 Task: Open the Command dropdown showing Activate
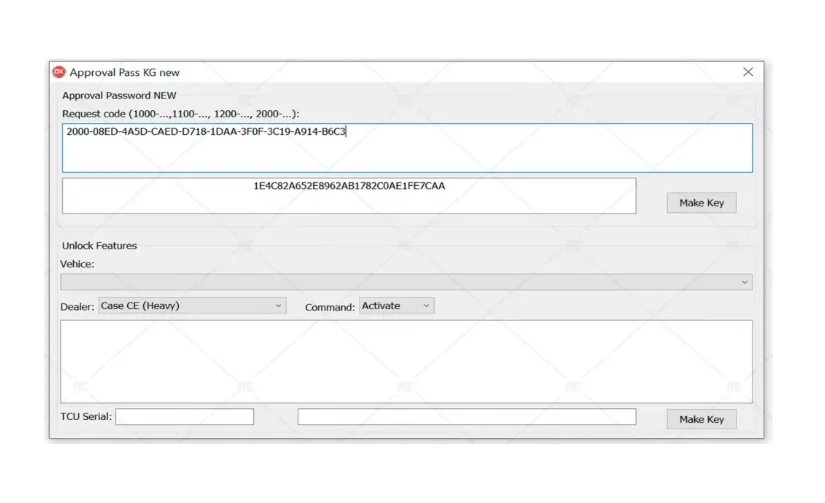pos(397,306)
